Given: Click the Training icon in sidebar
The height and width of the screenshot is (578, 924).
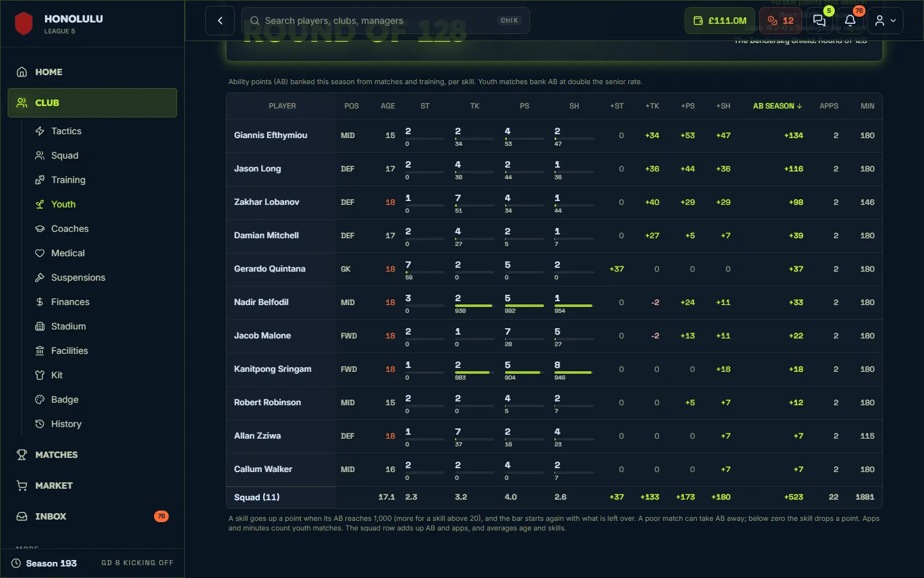Looking at the screenshot, I should coord(40,180).
